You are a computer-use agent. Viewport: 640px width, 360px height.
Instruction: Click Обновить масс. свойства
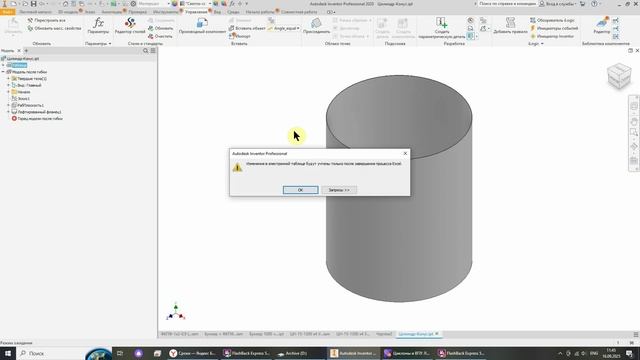point(55,28)
